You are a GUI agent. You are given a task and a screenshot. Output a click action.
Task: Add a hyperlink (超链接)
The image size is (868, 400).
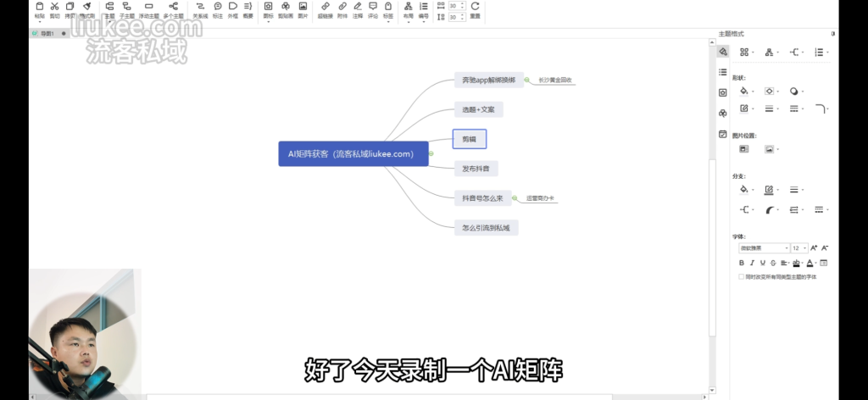point(325,7)
